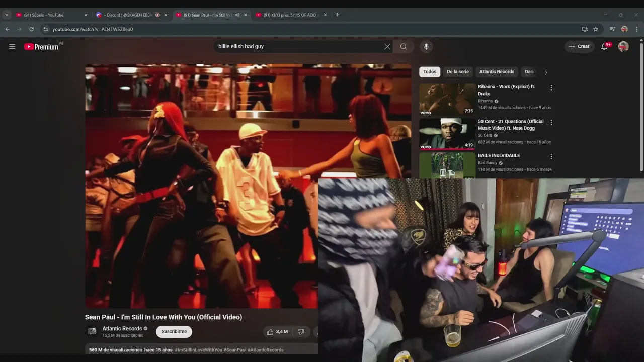The height and width of the screenshot is (362, 644).
Task: Clear the search box with the X
Action: pos(387,47)
